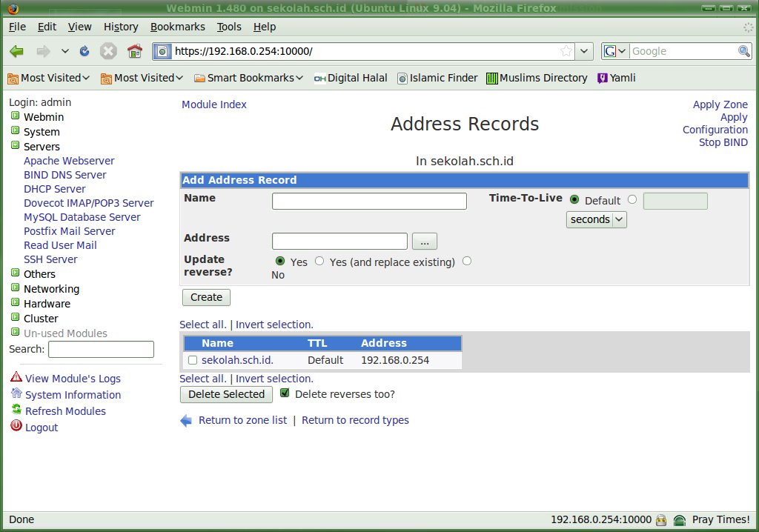The width and height of the screenshot is (759, 532).
Task: Open the BIND DNS Server link
Action: 64,175
